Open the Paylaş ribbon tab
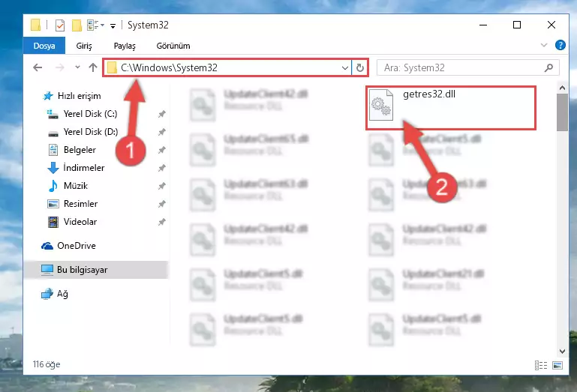577x392 pixels. 125,46
